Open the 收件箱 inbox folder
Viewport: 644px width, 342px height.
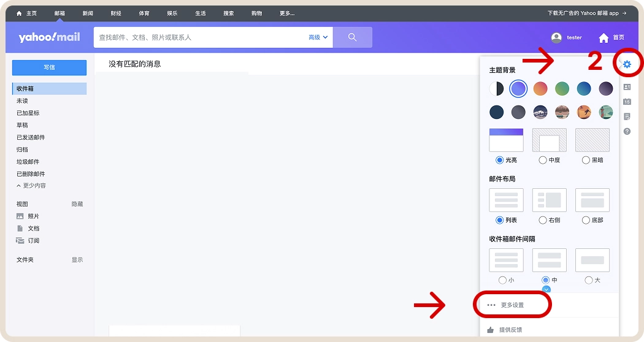[49, 89]
